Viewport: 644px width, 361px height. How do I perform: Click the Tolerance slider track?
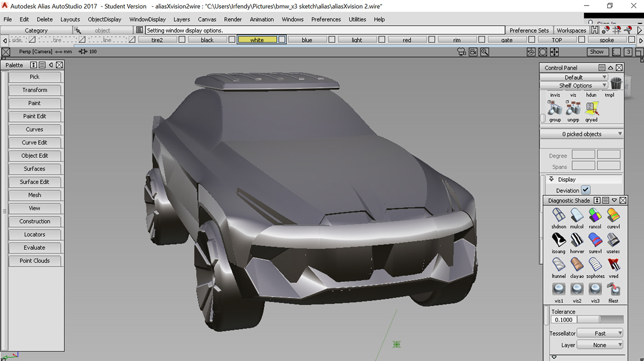pyautogui.click(x=600, y=320)
